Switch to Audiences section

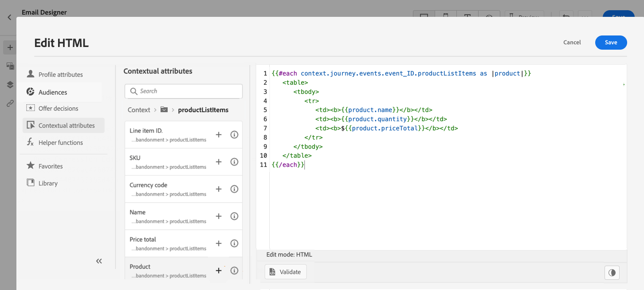pos(53,92)
